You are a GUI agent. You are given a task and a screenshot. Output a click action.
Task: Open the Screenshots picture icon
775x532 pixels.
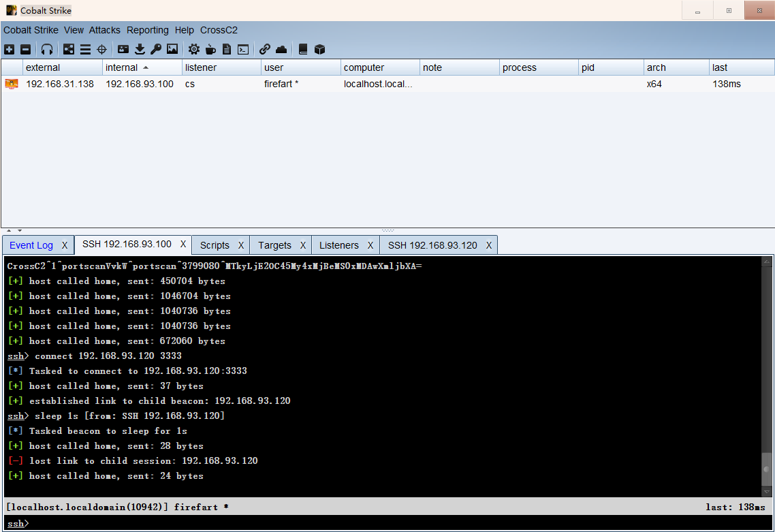(x=172, y=49)
